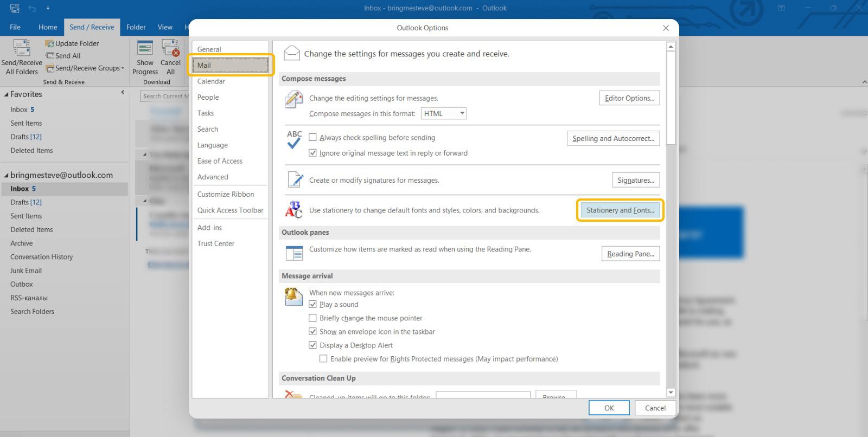Click the Search Current Mailbox field
This screenshot has width=868, height=437.
click(164, 96)
